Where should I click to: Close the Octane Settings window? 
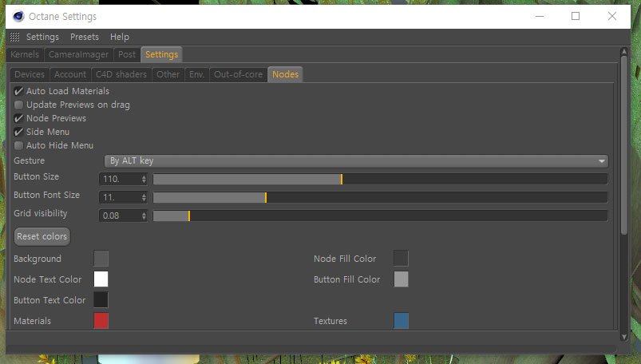point(612,16)
